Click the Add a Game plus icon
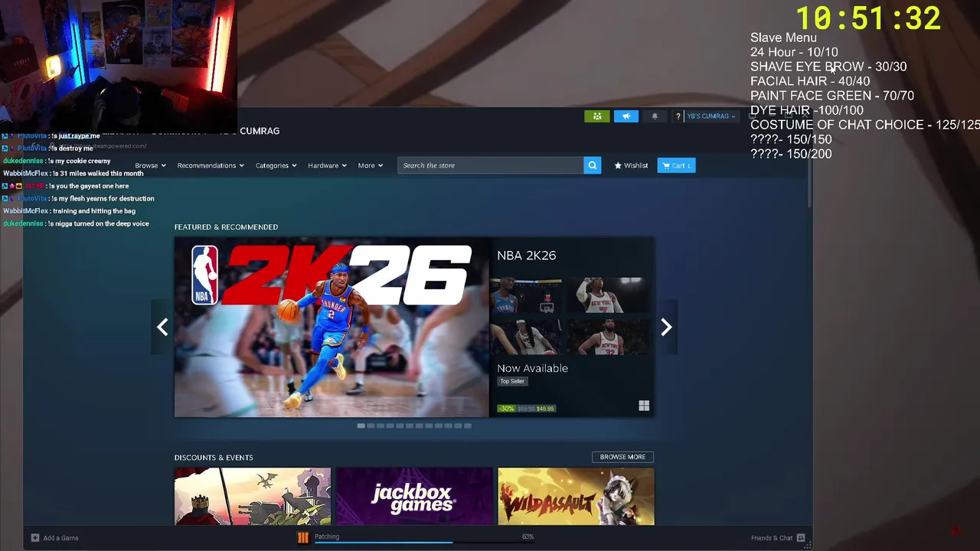The image size is (980, 551). coord(34,538)
